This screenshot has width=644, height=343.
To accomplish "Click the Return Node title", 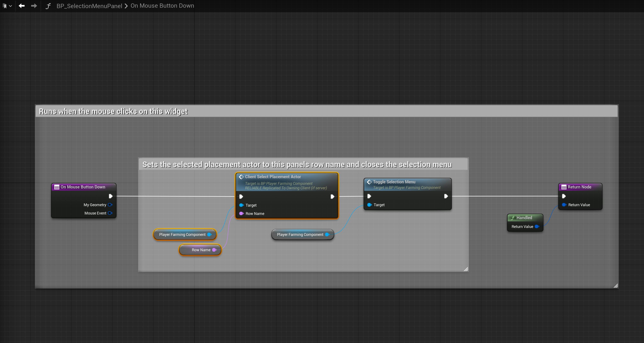I will click(x=579, y=187).
